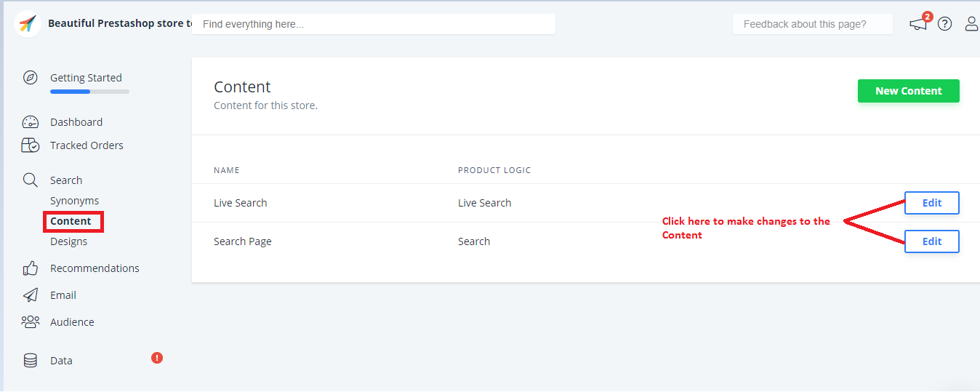Focus the 'Find everything here' search field

coord(373,24)
